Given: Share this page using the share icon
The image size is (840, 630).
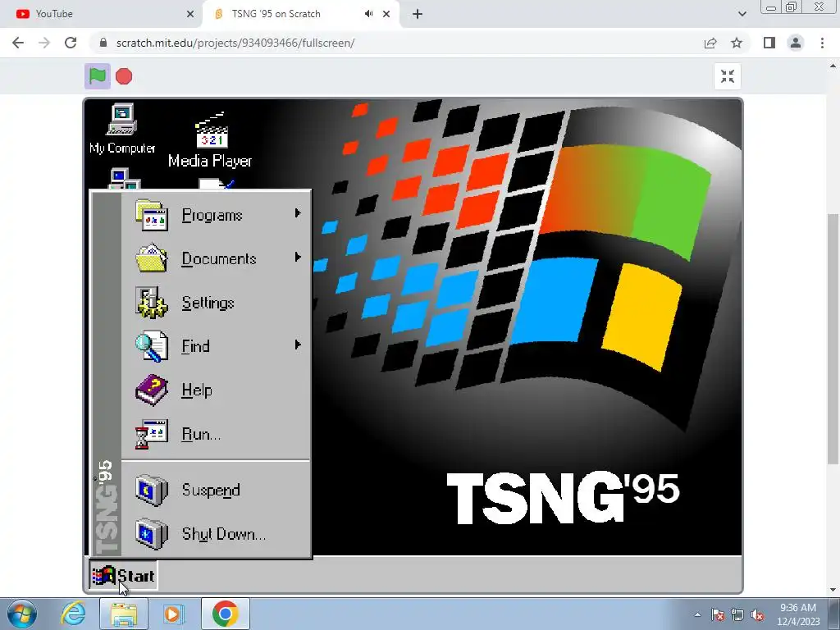Looking at the screenshot, I should click(x=710, y=43).
